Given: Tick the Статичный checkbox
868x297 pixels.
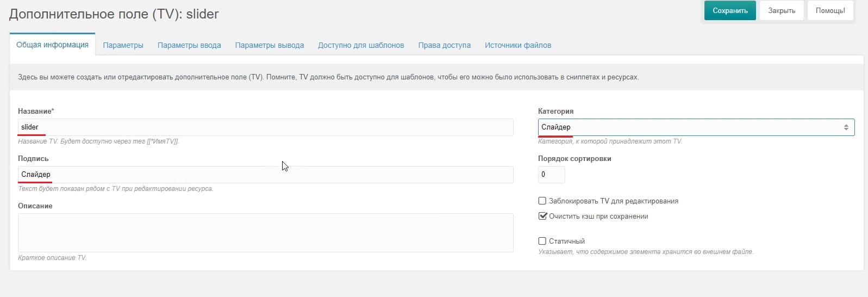Looking at the screenshot, I should pyautogui.click(x=542, y=241).
